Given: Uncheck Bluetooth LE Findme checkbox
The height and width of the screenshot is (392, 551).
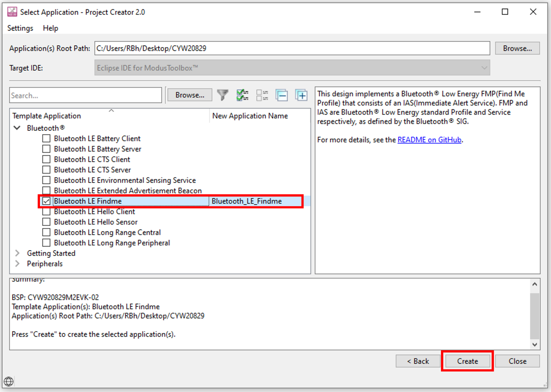Looking at the screenshot, I should pyautogui.click(x=46, y=201).
